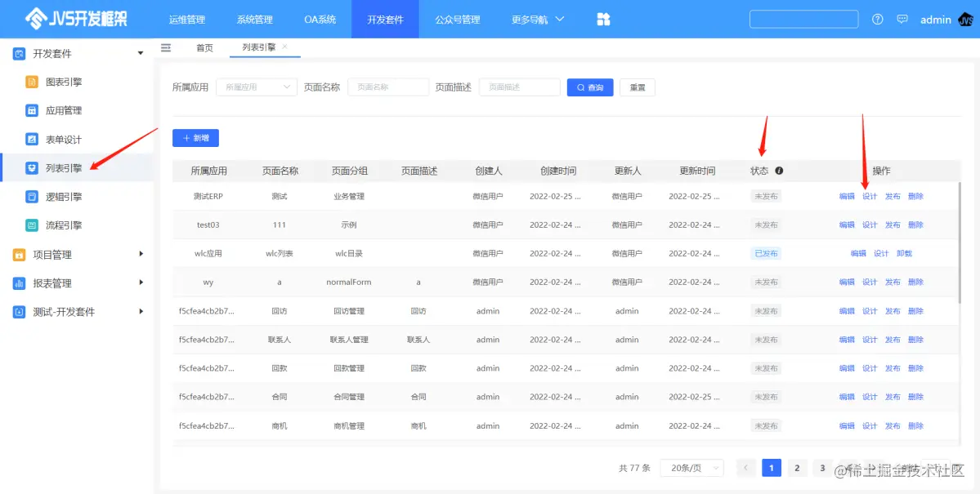Click the 新增 add button
The height and width of the screenshot is (494, 980).
(195, 137)
